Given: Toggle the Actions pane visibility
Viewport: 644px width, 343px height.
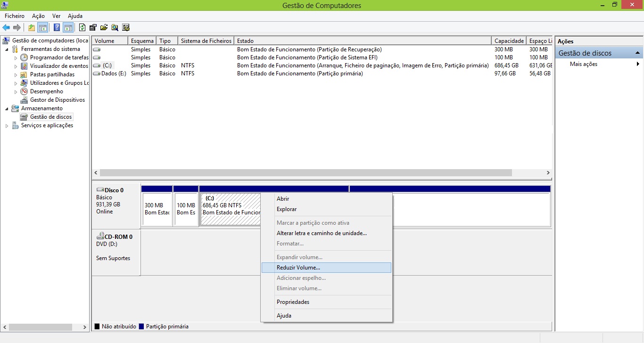Looking at the screenshot, I should click(x=68, y=27).
